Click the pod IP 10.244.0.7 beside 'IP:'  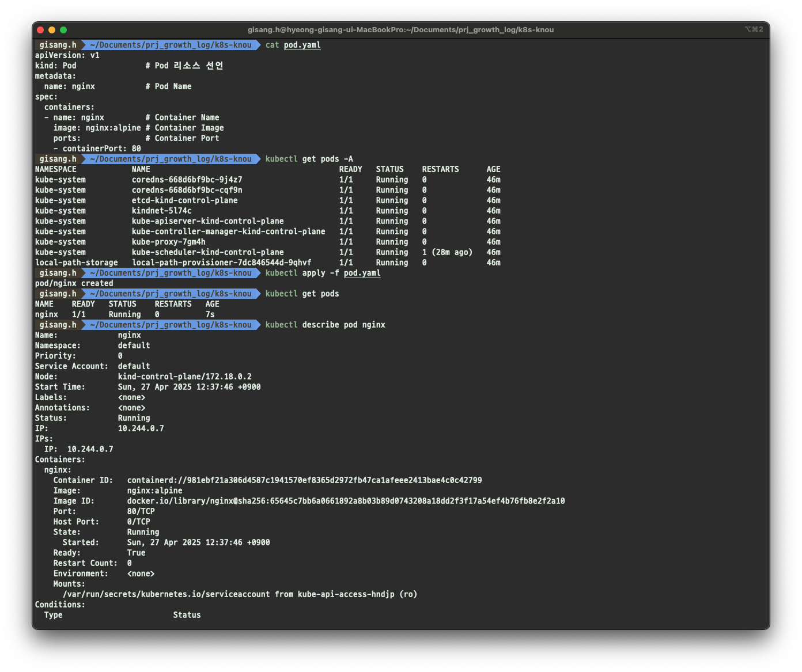pyautogui.click(x=141, y=428)
